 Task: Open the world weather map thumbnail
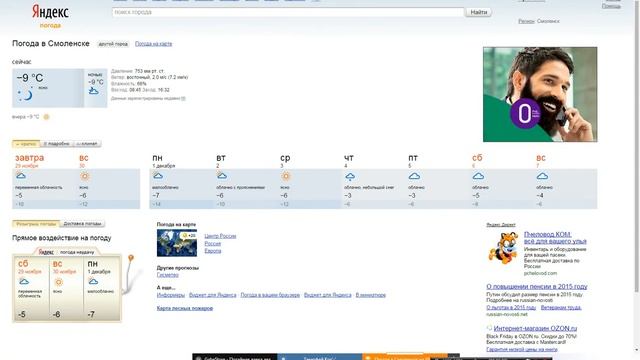pyautogui.click(x=177, y=243)
